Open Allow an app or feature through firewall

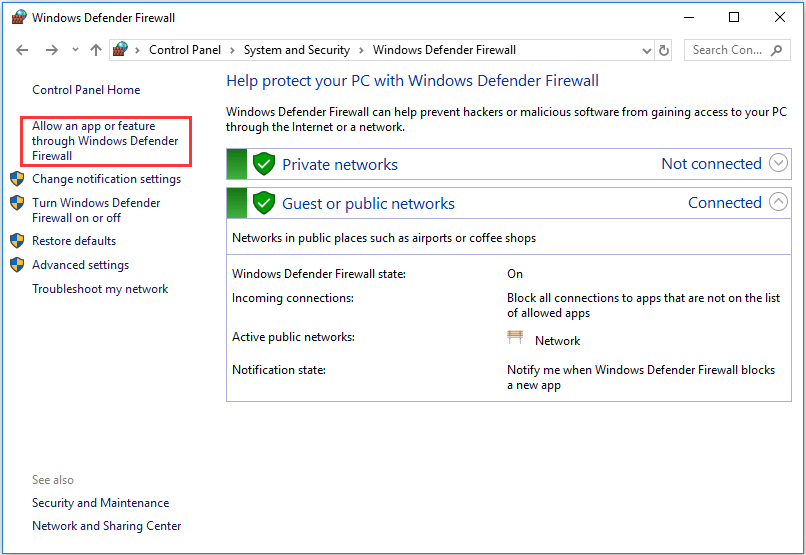(105, 141)
